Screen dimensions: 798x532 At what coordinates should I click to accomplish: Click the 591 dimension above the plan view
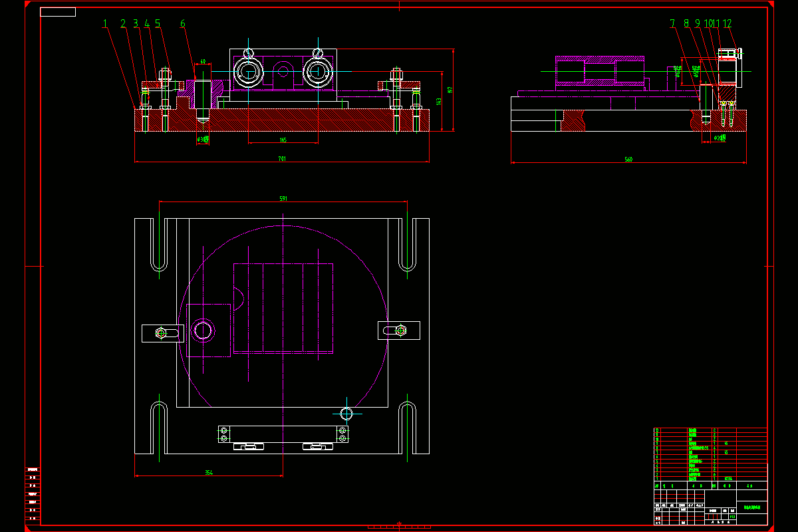pyautogui.click(x=283, y=199)
